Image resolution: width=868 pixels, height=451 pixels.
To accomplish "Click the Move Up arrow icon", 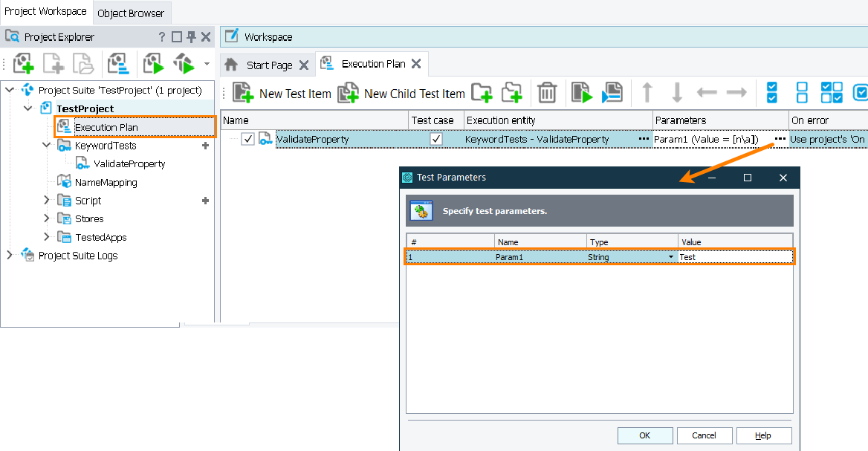I will (647, 93).
